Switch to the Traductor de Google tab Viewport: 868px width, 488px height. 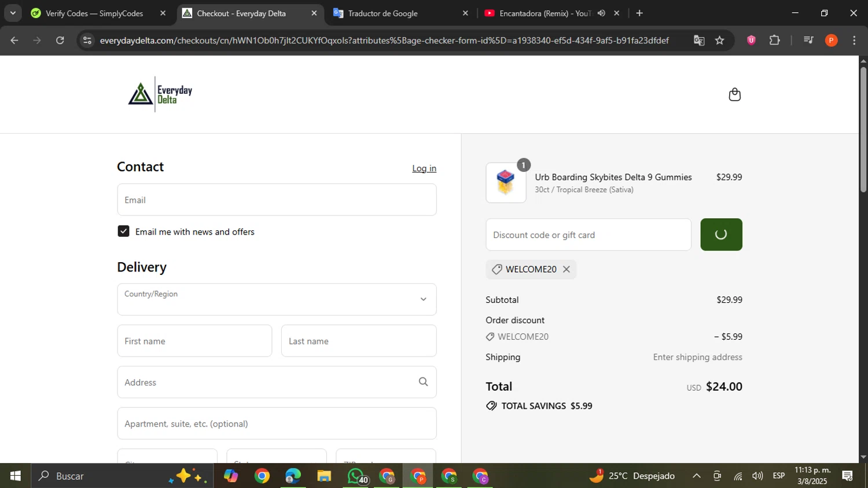tap(382, 13)
